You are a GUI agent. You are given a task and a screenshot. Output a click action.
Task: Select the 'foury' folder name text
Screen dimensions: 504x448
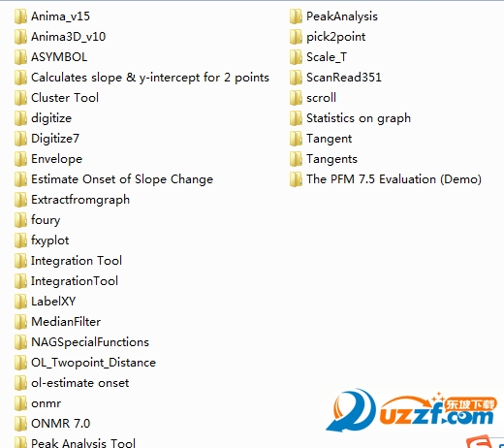pos(46,220)
